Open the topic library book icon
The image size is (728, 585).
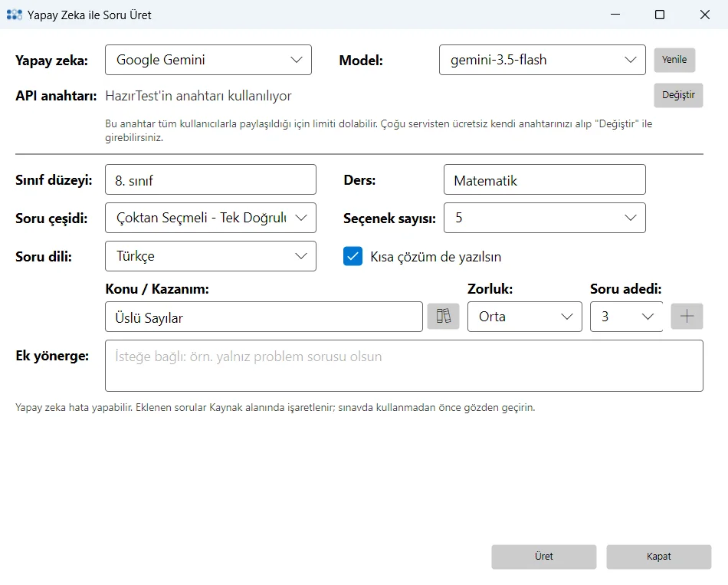pos(443,317)
